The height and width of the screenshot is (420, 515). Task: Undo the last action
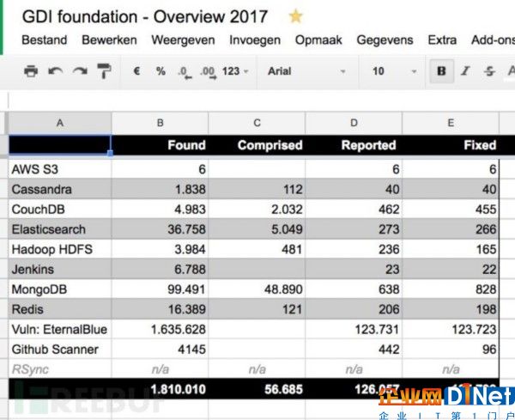point(55,71)
